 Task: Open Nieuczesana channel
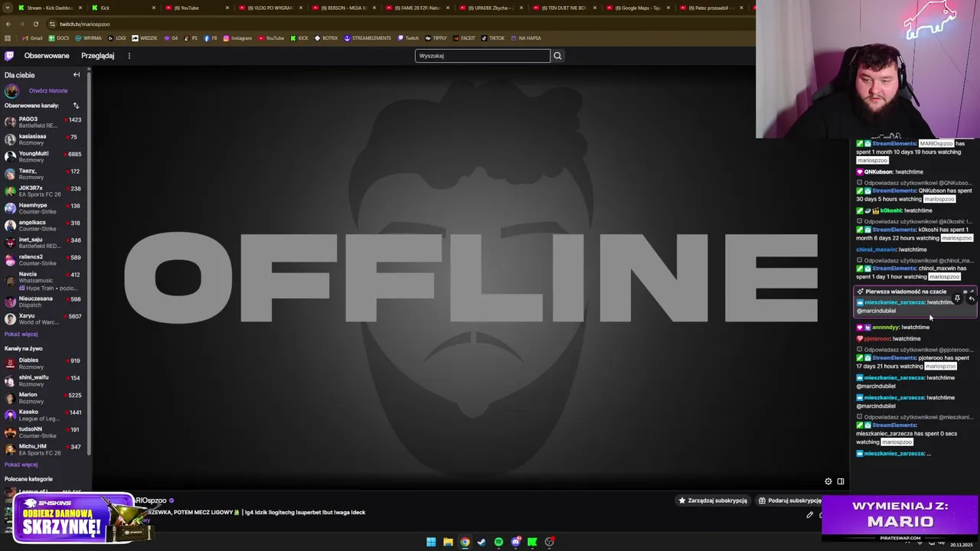[x=44, y=302]
